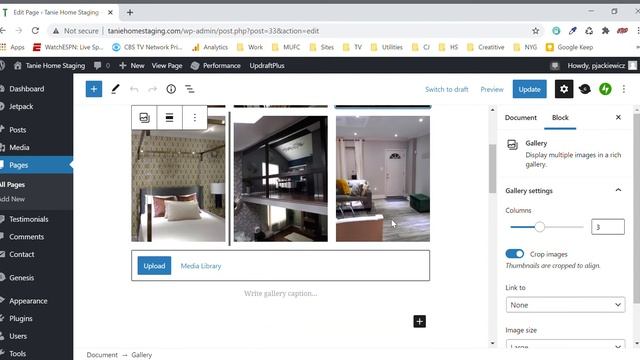
Task: Click the blue Update button
Action: 529,89
